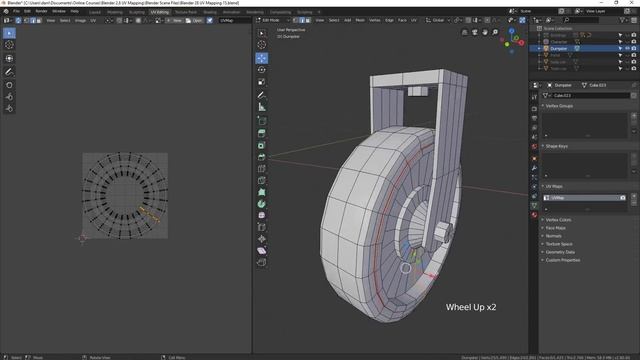Toggle snapping magnet in 3D viewport header

pos(468,20)
